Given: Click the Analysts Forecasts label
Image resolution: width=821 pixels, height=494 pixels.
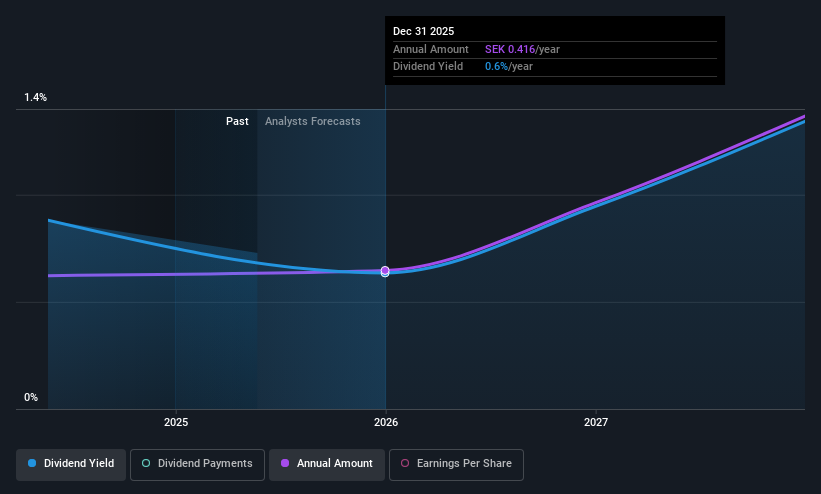Looking at the screenshot, I should [313, 121].
